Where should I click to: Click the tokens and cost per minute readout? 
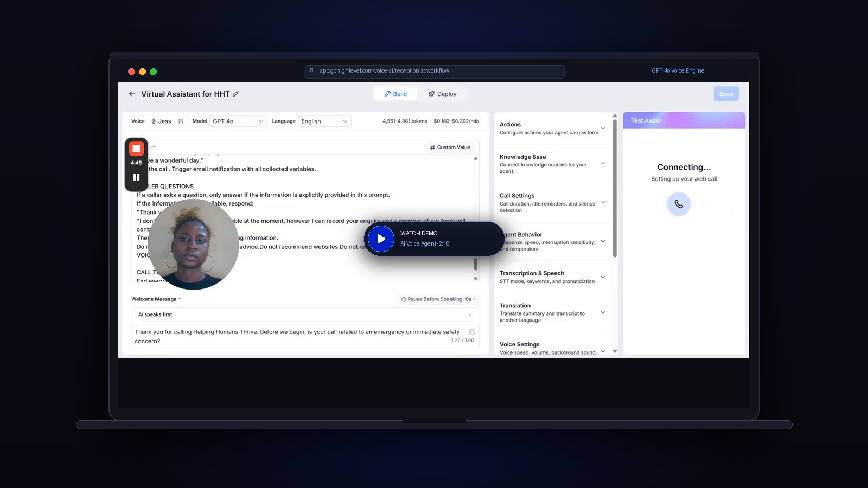[x=431, y=121]
